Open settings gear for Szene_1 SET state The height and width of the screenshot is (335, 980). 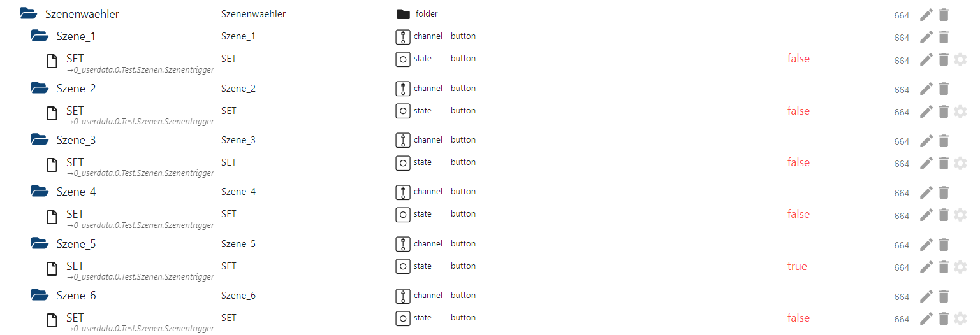[x=960, y=59]
